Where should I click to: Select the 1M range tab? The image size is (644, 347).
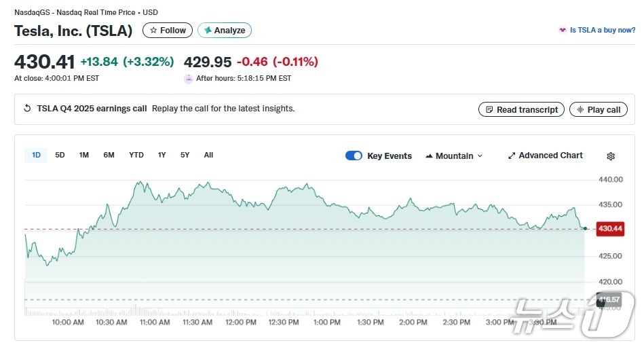[x=83, y=155]
